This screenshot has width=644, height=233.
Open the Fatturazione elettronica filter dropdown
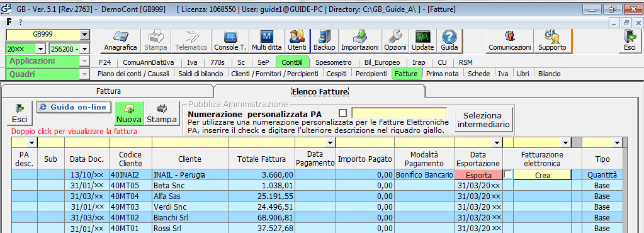click(566, 142)
